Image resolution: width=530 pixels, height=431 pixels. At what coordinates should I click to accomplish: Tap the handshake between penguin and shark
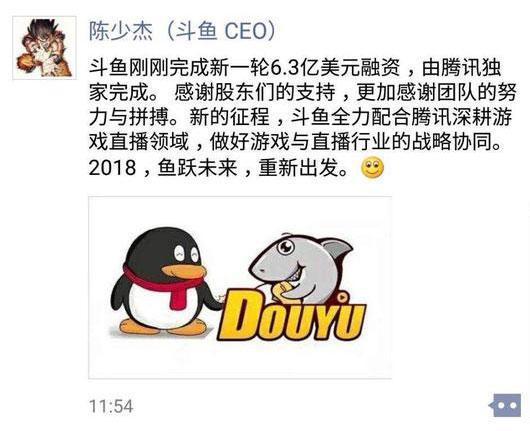pos(221,299)
